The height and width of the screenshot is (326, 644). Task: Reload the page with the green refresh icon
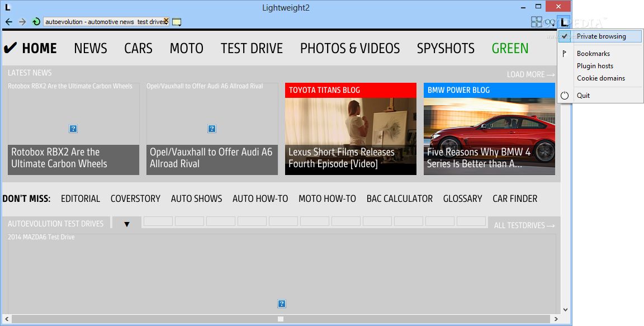(x=36, y=22)
